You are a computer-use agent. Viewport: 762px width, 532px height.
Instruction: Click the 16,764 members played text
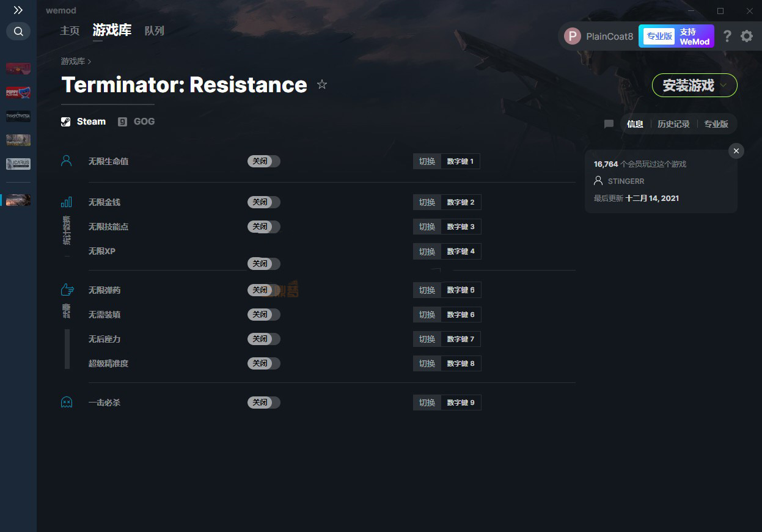(640, 164)
